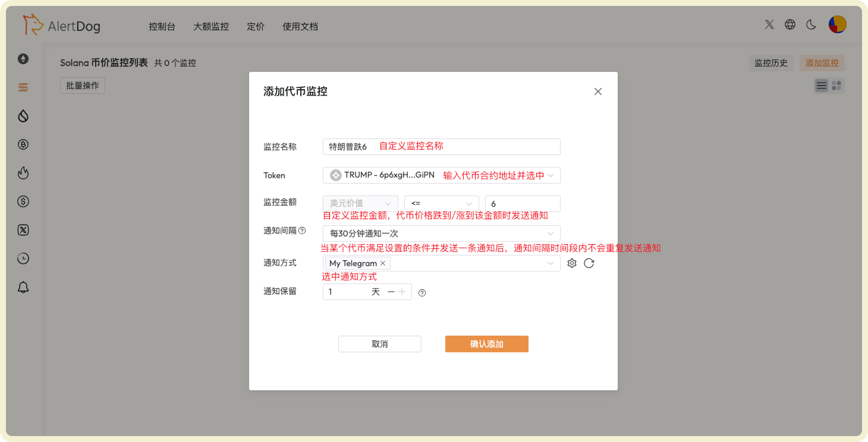This screenshot has height=442, width=868.
Task: Click the X (Twitter) icon in sidebar
Action: [x=23, y=230]
